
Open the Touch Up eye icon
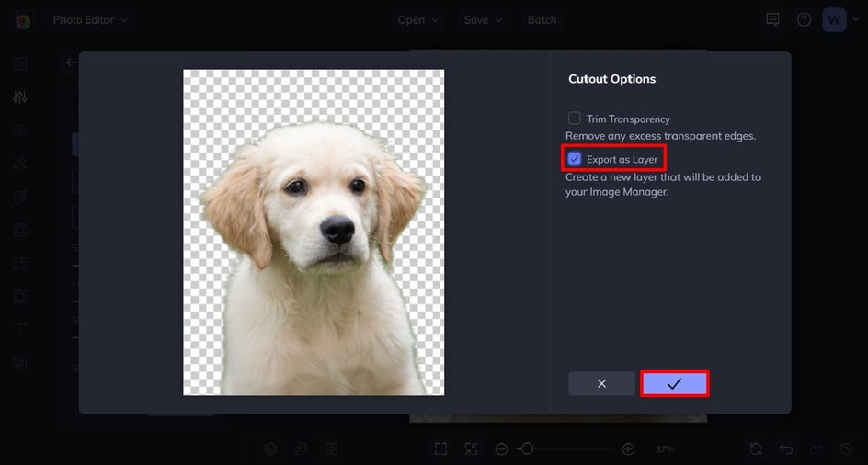pyautogui.click(x=20, y=130)
